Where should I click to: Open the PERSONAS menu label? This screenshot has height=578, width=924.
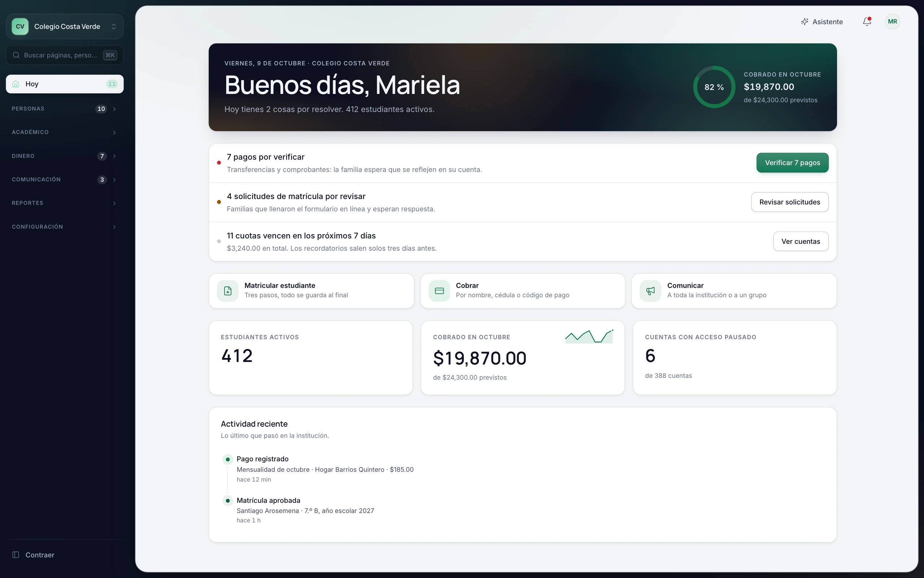coord(28,109)
